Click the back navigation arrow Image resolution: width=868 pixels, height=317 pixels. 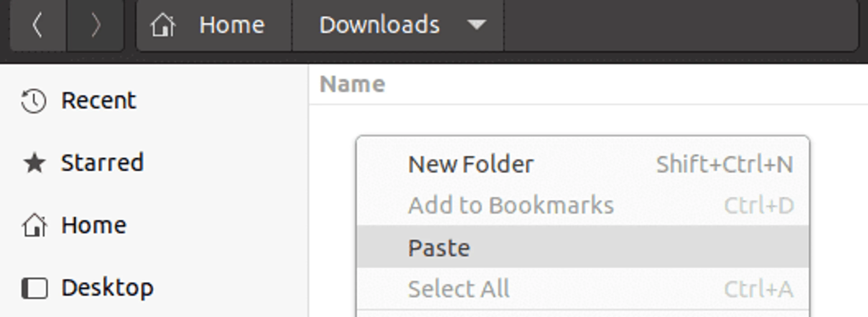pyautogui.click(x=38, y=25)
